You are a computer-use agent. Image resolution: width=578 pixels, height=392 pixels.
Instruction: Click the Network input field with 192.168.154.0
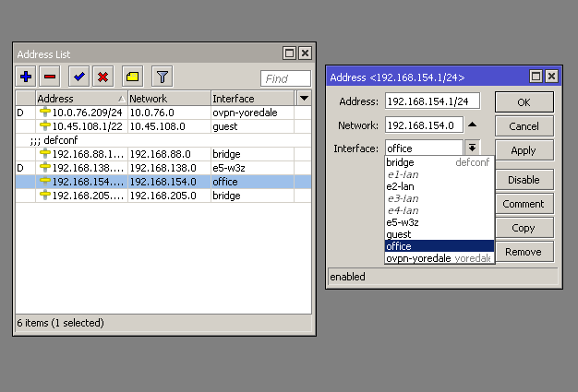[x=424, y=125]
